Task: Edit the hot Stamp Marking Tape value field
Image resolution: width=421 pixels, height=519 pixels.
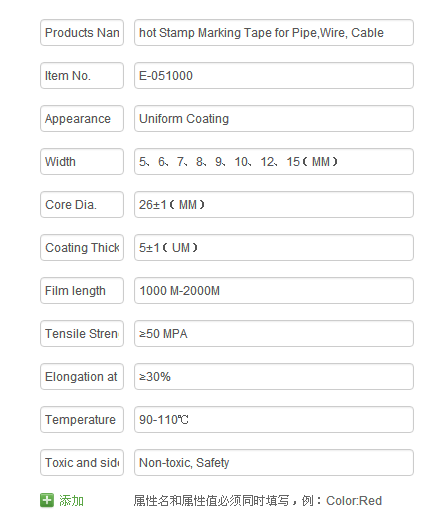Action: click(274, 33)
